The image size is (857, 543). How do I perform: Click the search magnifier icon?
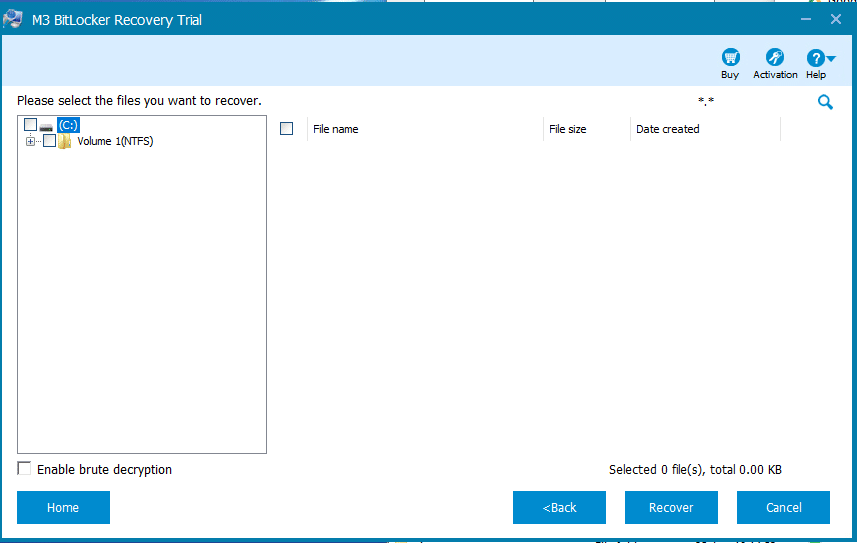click(x=825, y=102)
